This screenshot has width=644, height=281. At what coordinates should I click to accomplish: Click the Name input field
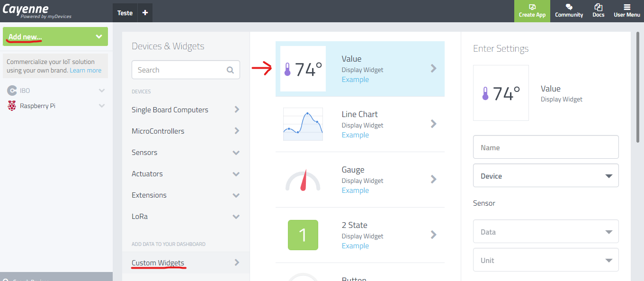tap(546, 147)
